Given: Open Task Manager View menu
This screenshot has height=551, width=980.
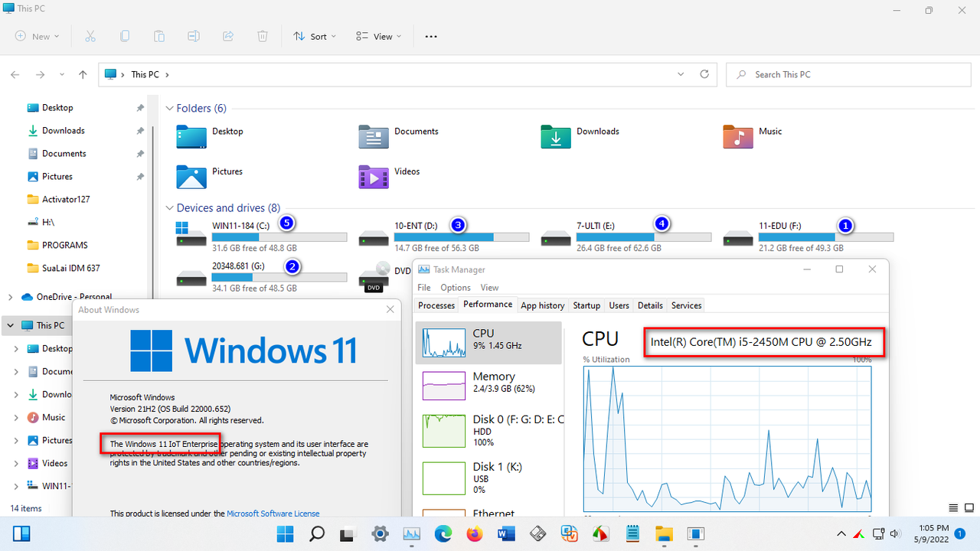Looking at the screenshot, I should (490, 288).
